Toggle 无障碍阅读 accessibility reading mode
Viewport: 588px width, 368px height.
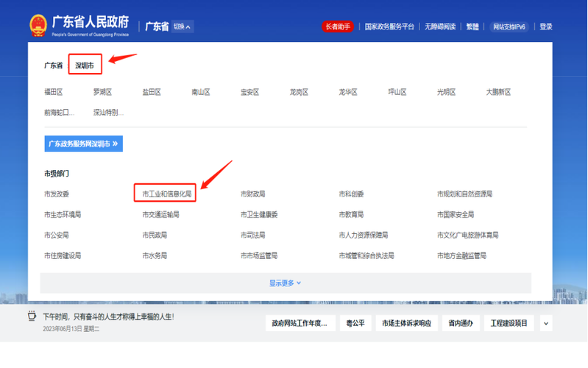[x=439, y=26]
